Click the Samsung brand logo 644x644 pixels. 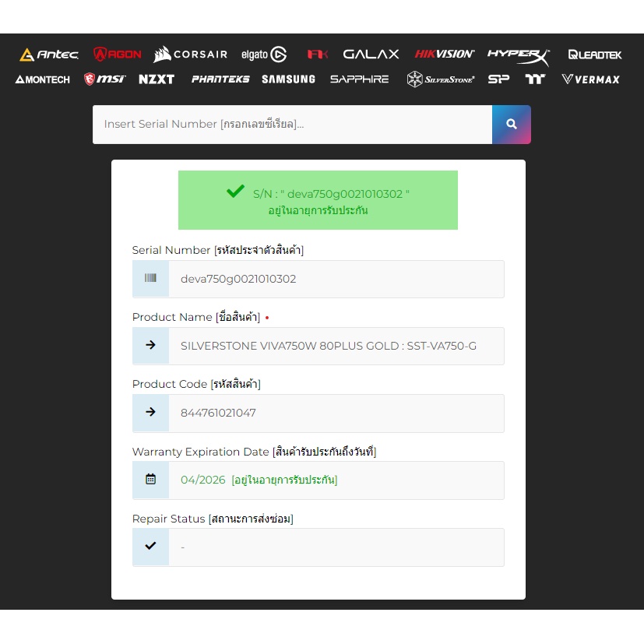pyautogui.click(x=289, y=79)
